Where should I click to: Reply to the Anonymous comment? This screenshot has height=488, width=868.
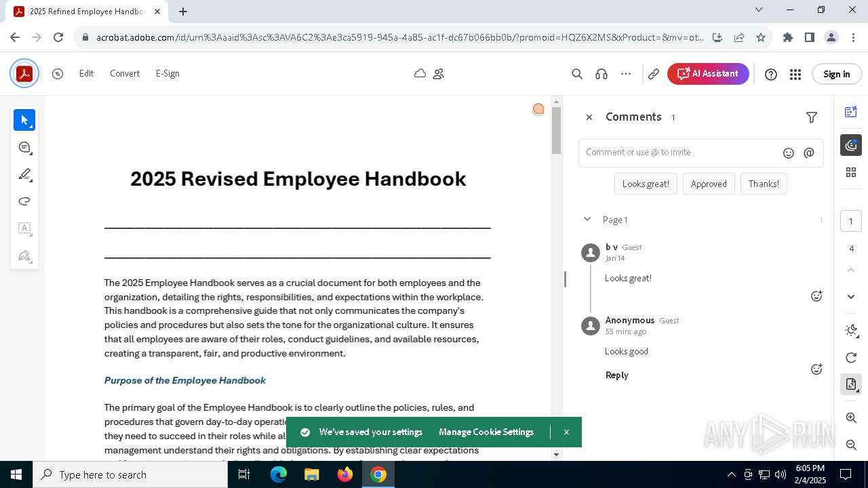617,375
